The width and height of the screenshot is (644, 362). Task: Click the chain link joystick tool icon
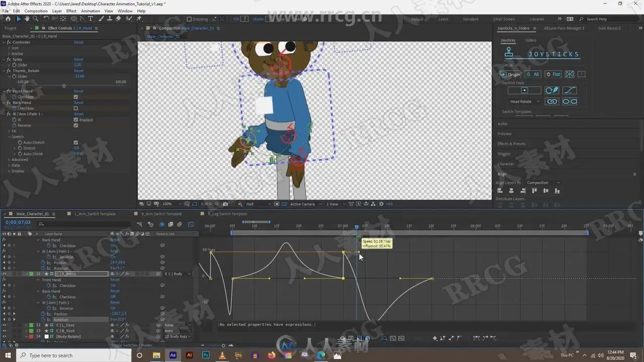pos(552,102)
